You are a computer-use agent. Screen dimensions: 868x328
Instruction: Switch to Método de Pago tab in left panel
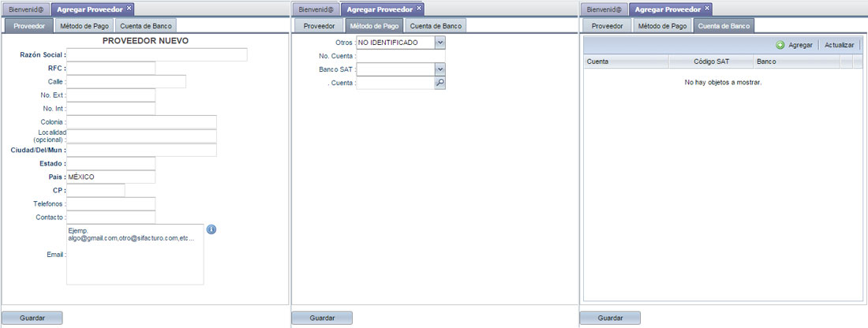(x=83, y=26)
